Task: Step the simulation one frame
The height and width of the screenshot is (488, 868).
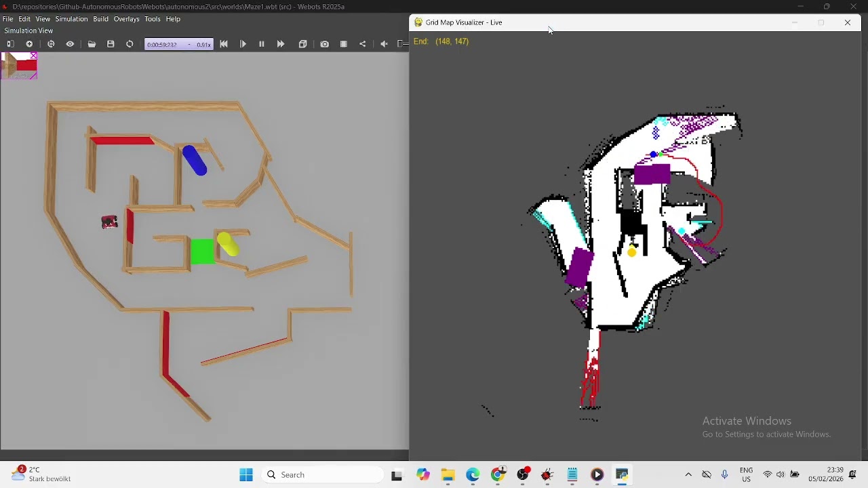Action: pyautogui.click(x=243, y=44)
